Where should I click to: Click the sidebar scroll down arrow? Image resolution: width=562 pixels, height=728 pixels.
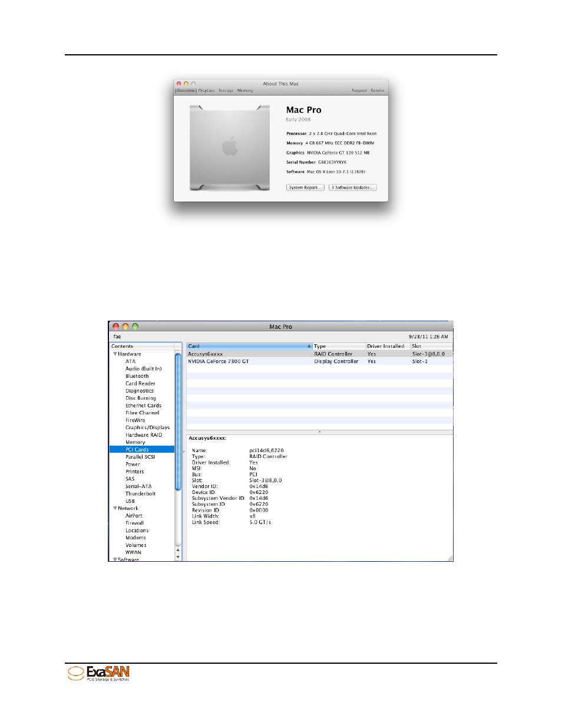[178, 556]
